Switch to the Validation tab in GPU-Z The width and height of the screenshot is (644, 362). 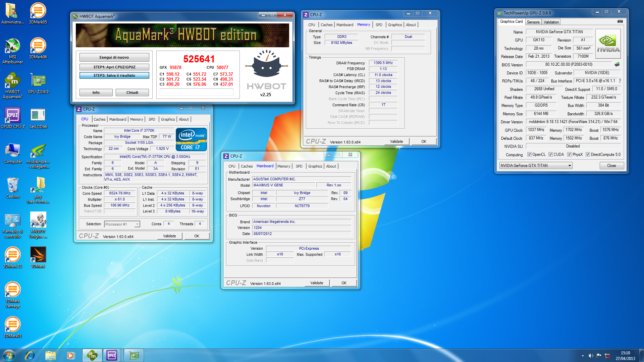point(551,22)
